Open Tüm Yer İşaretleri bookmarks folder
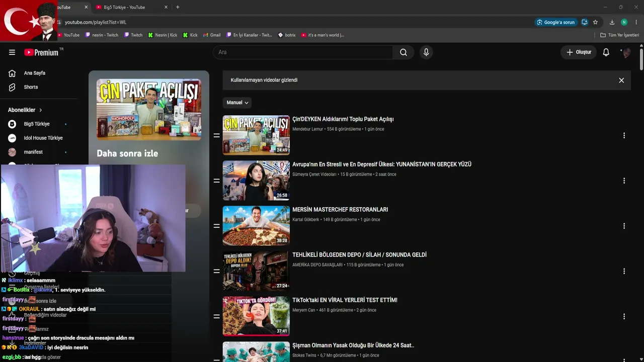The image size is (644, 362). [x=619, y=35]
